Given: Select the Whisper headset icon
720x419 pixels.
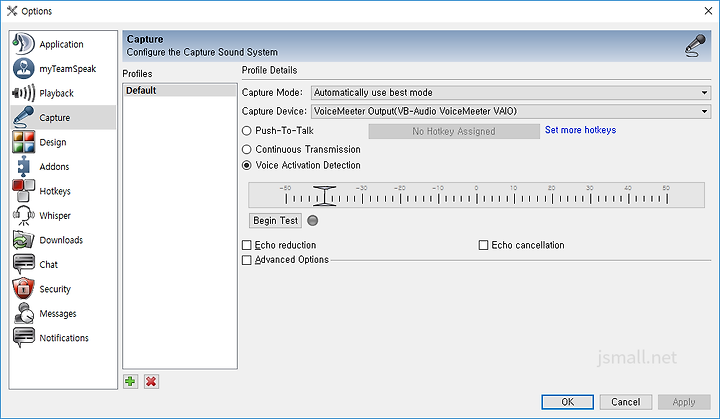Looking at the screenshot, I should tap(23, 215).
